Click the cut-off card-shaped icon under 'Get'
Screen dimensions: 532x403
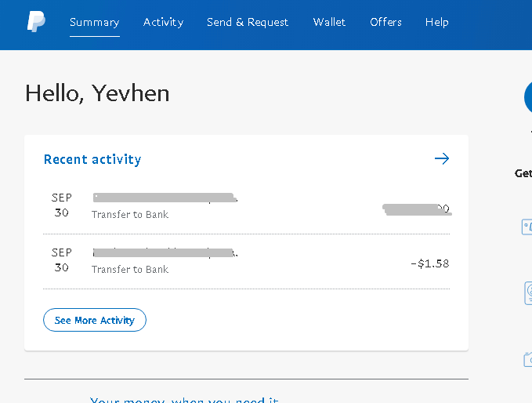(527, 227)
